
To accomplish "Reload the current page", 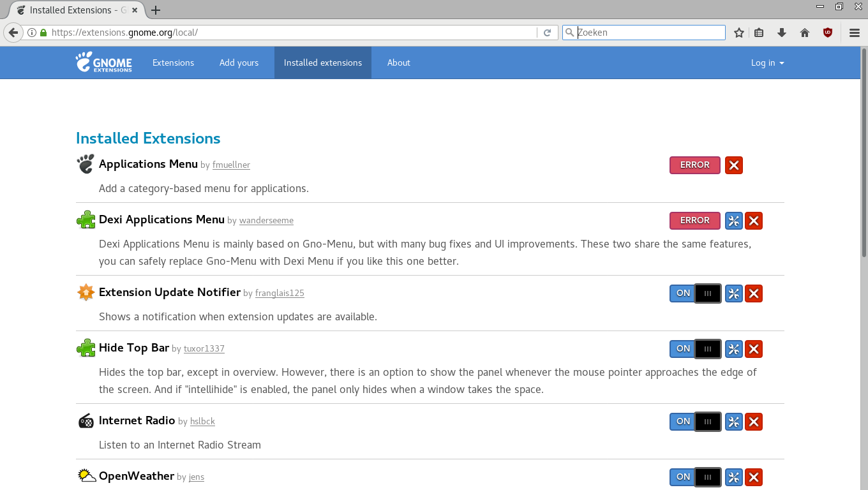I will [547, 33].
